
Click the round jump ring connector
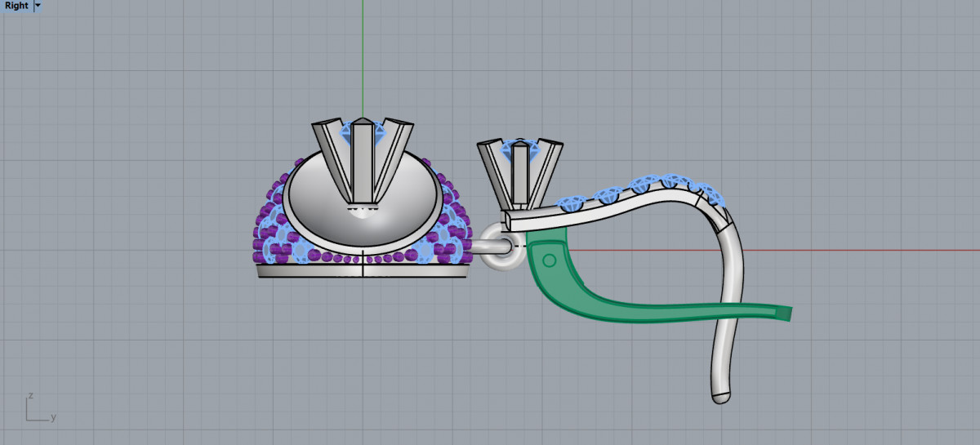click(x=500, y=246)
